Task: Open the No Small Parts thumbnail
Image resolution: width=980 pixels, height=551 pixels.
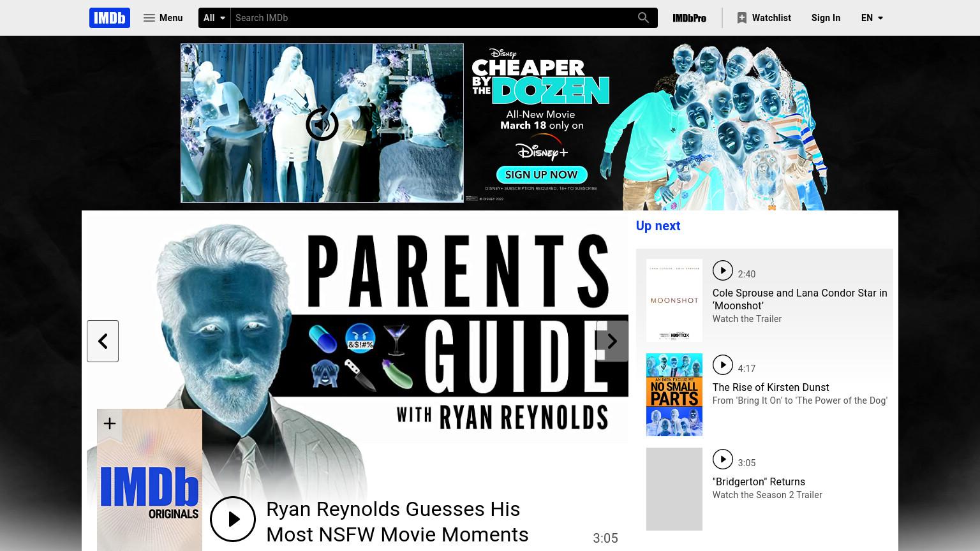Action: [x=674, y=395]
